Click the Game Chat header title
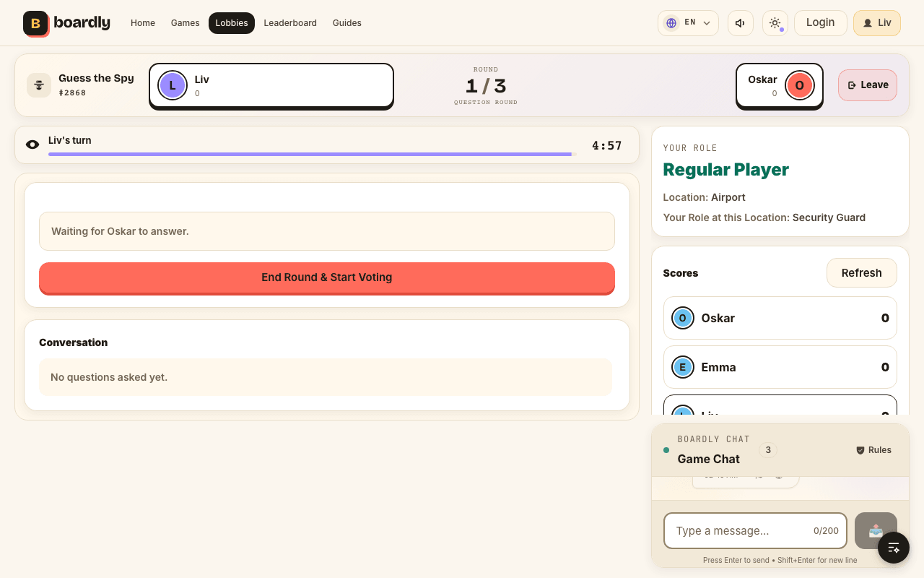Viewport: 924px width, 578px height. (x=709, y=459)
